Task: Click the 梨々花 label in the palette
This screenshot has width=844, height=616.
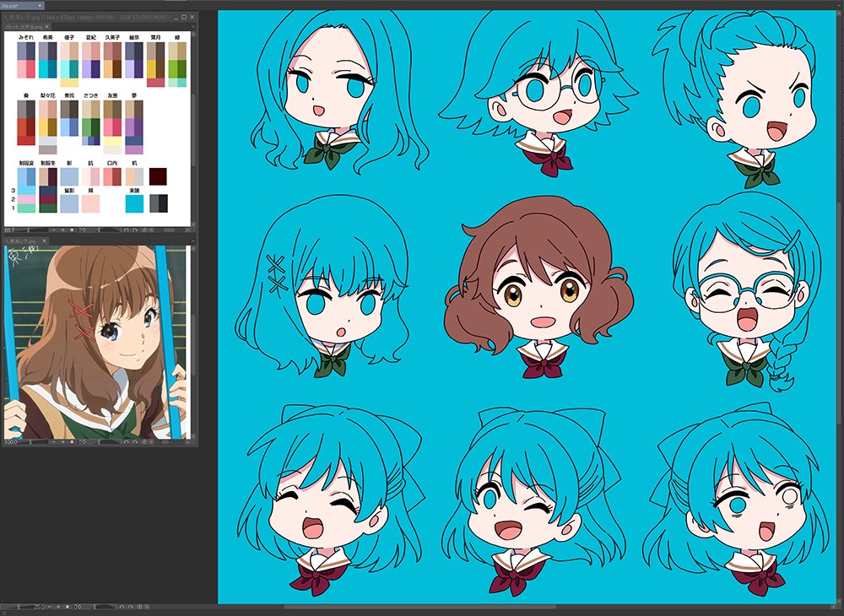Action: click(x=48, y=95)
